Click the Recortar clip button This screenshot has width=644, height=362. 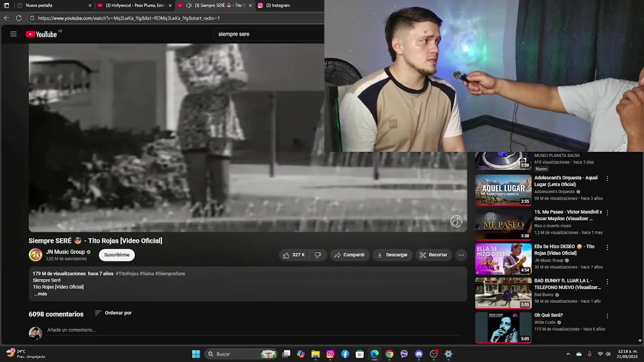click(433, 255)
